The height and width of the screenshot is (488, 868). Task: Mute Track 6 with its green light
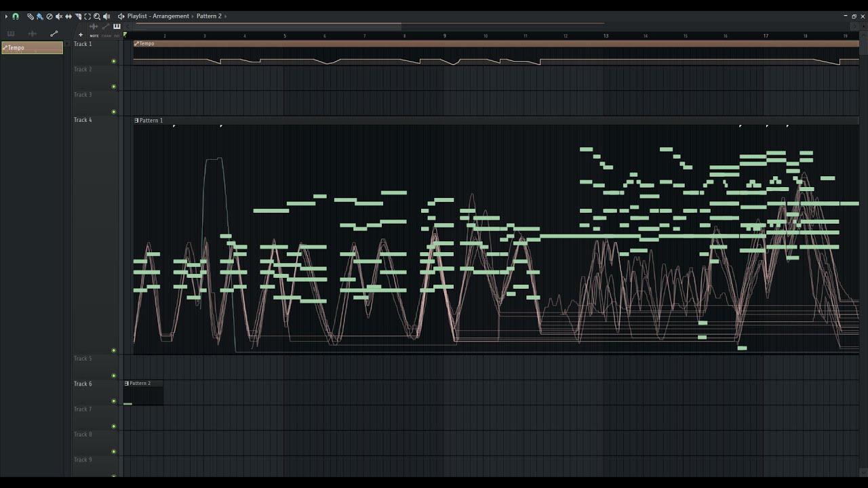(113, 401)
